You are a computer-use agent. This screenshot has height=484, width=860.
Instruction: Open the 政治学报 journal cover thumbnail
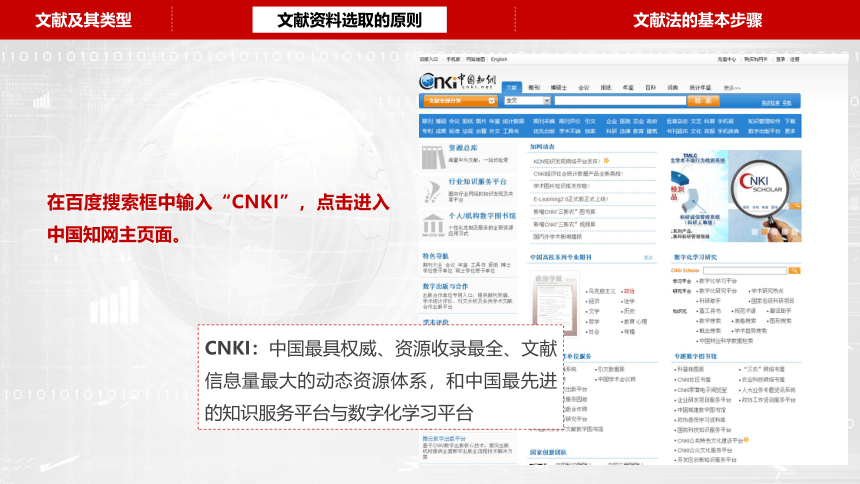click(555, 304)
